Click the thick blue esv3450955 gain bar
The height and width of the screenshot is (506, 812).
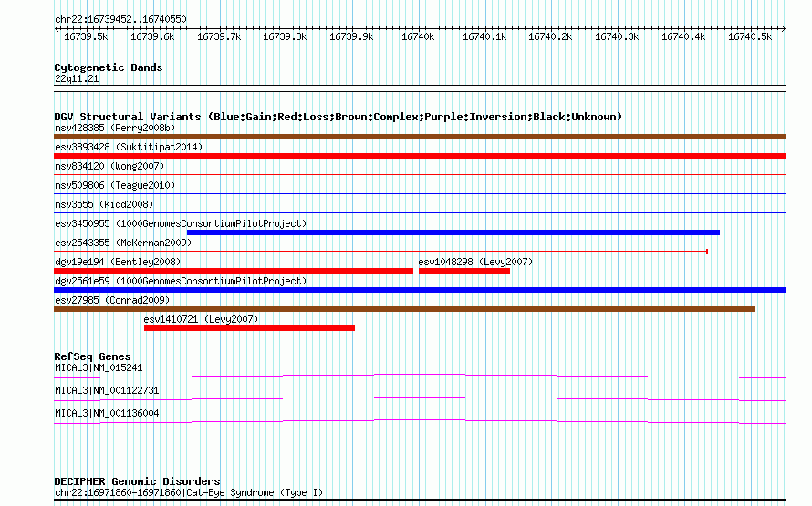pos(453,232)
